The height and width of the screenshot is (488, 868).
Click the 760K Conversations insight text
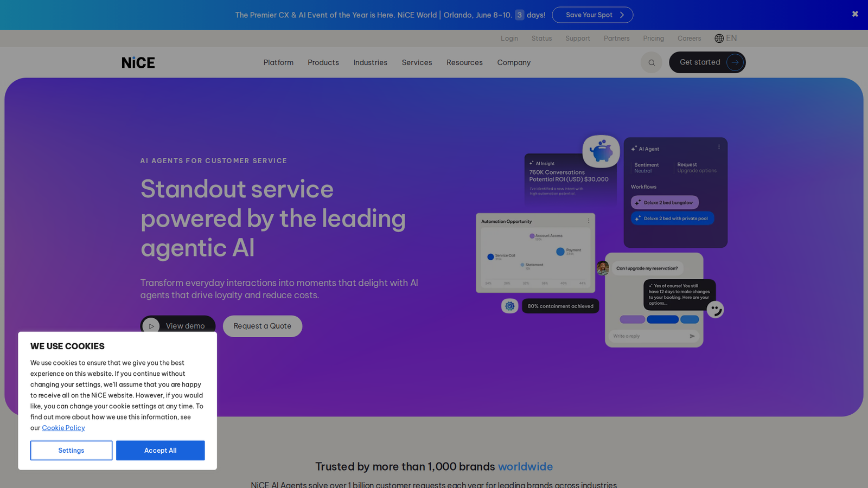(x=569, y=176)
